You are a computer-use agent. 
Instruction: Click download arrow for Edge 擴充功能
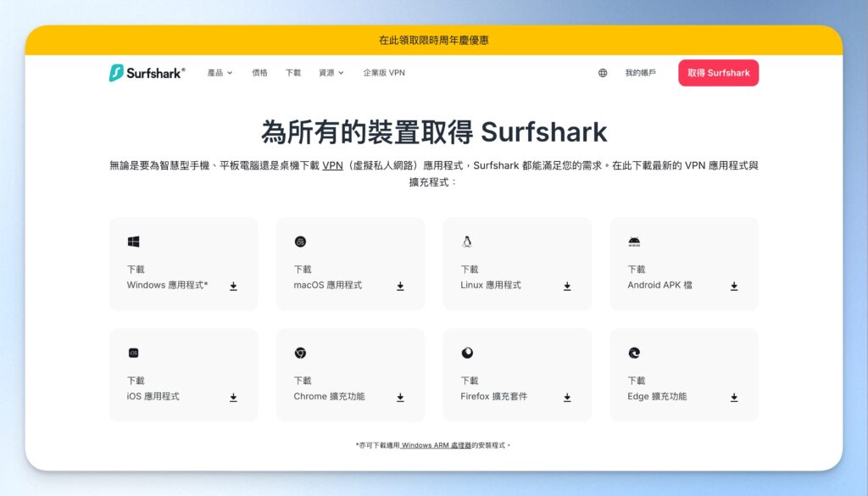(x=734, y=398)
